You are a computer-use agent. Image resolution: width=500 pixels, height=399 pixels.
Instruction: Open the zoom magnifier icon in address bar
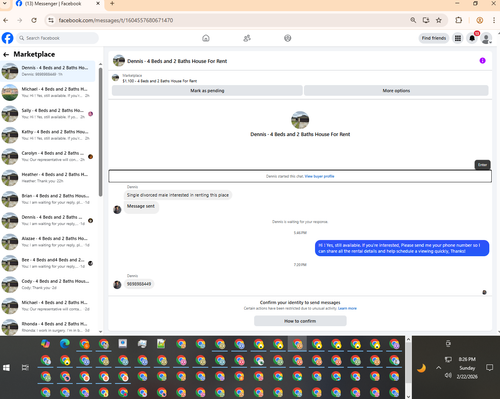pyautogui.click(x=413, y=20)
